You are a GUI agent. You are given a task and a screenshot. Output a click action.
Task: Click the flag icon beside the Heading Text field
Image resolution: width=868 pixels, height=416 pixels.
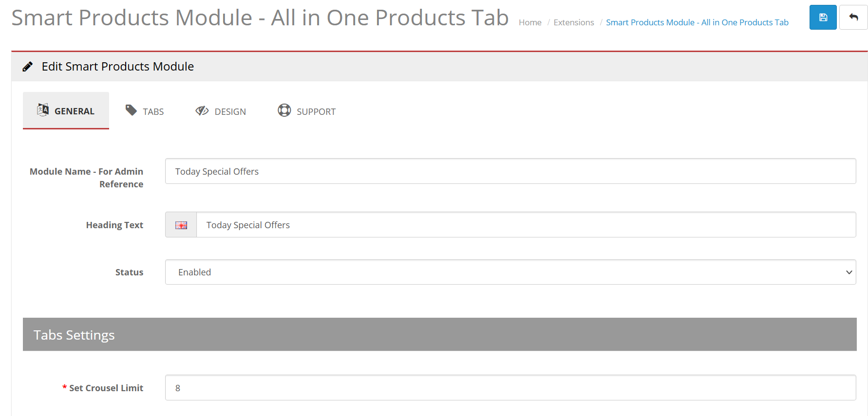tap(181, 225)
